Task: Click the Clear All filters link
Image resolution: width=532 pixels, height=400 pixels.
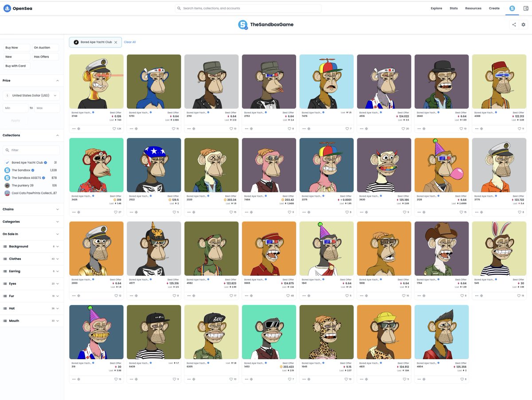Action: click(x=130, y=42)
